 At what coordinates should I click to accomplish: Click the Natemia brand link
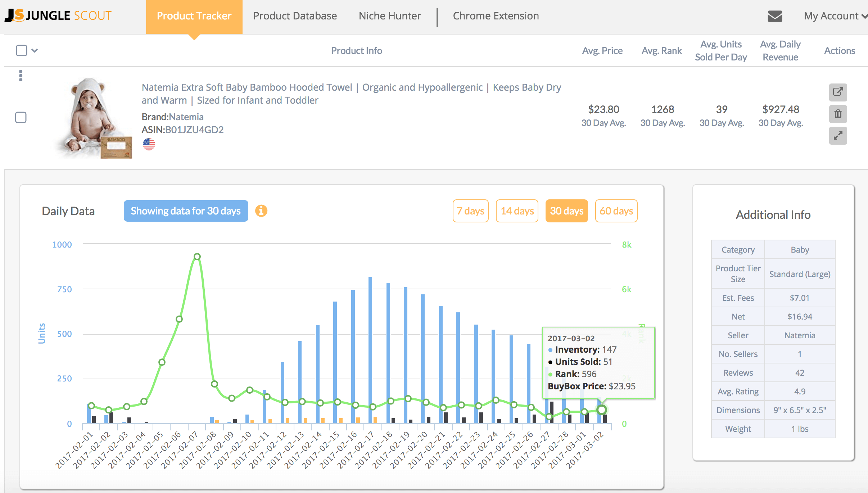point(186,117)
